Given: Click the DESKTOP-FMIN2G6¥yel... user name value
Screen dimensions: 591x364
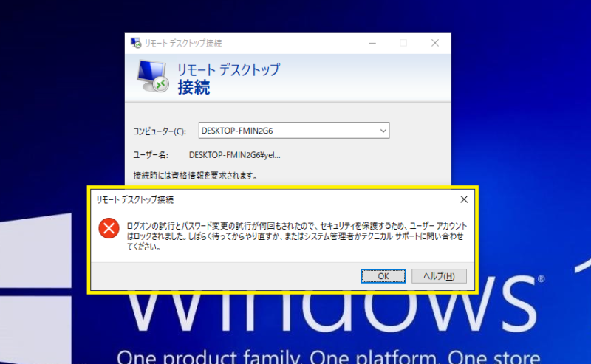Looking at the screenshot, I should point(234,155).
